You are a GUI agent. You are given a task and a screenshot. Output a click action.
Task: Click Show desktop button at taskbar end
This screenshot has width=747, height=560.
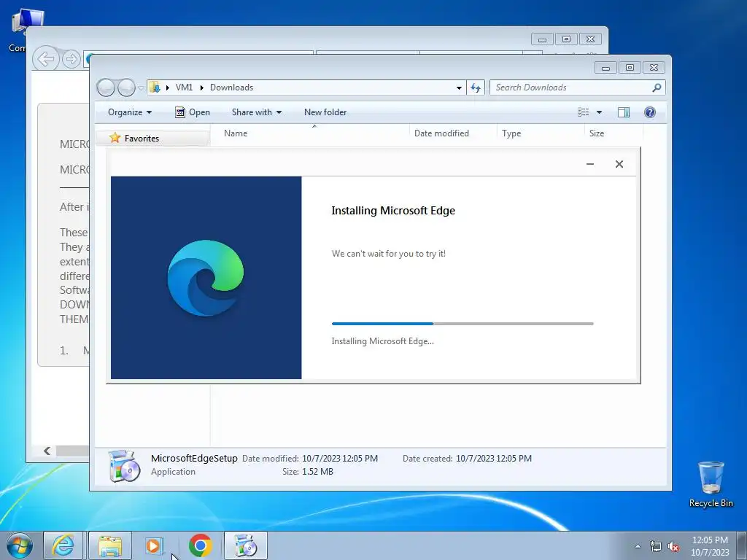tap(741, 545)
